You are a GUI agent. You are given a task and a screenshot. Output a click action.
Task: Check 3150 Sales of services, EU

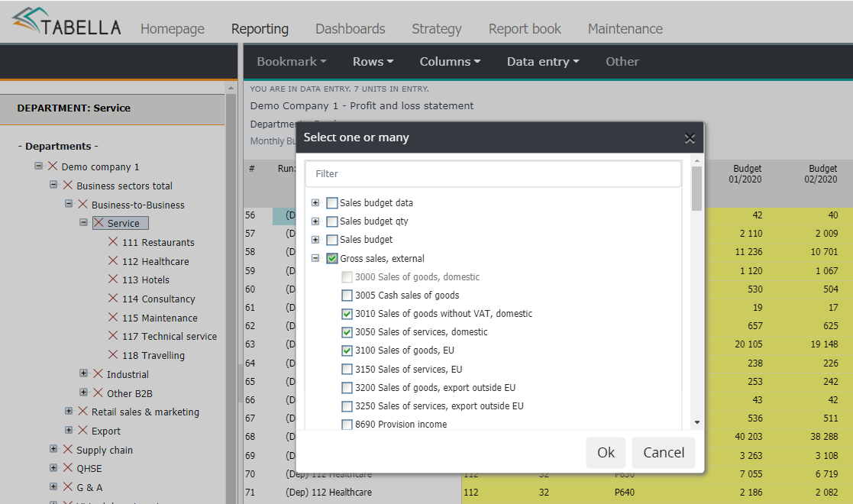click(347, 369)
